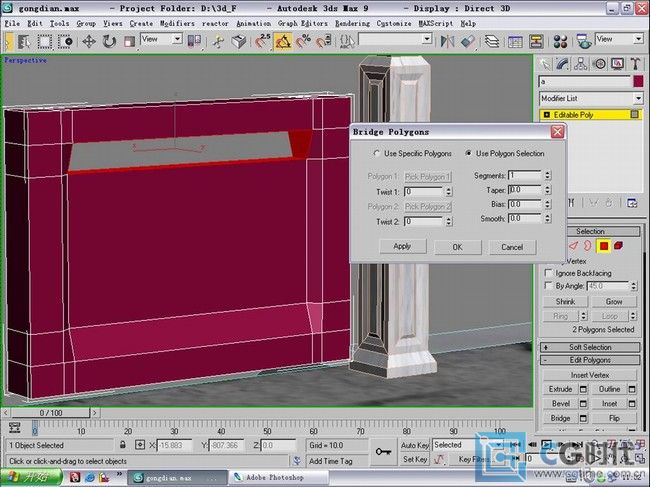Enable By Angle checkbox
The image size is (650, 487).
[548, 286]
